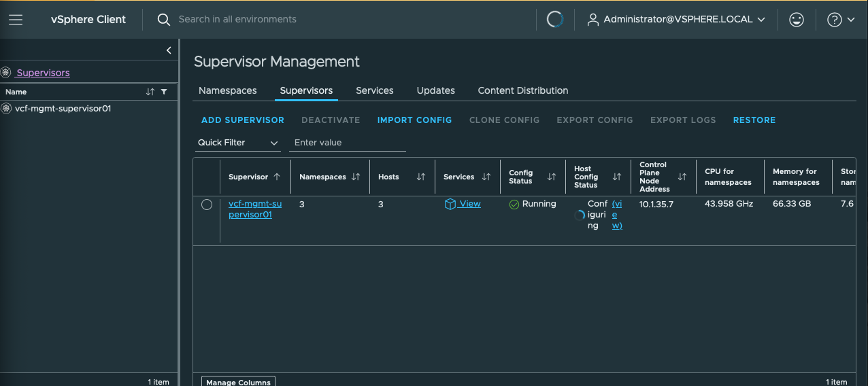Click the DEACTIVATE action
The image size is (868, 386).
[x=331, y=120]
